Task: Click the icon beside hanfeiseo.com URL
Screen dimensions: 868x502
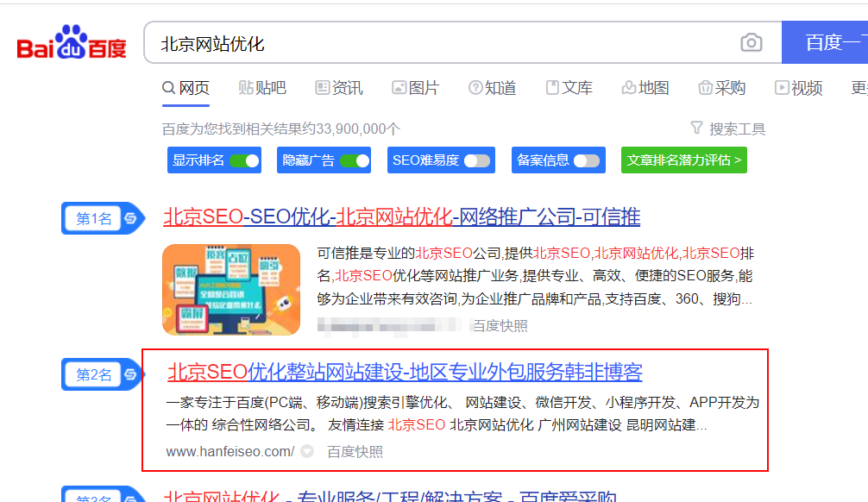Action: coord(307,452)
